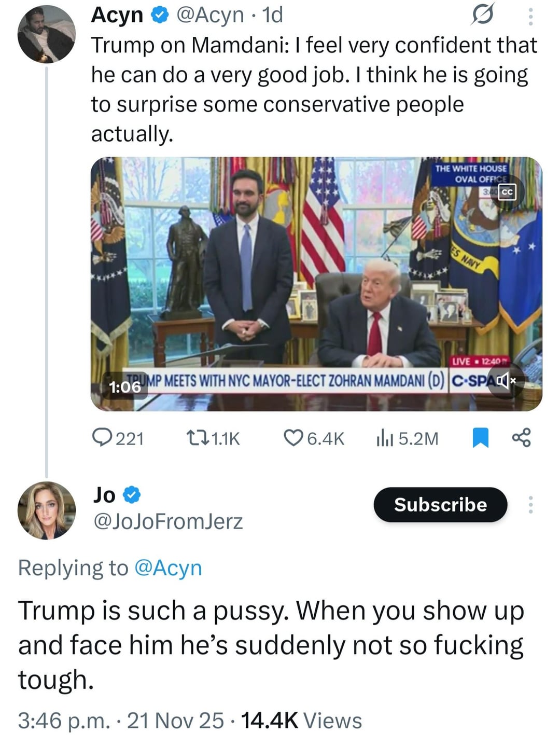Image resolution: width=560 pixels, height=747 pixels.
Task: Open the @Acyn mention in Replying to
Action: click(x=168, y=568)
